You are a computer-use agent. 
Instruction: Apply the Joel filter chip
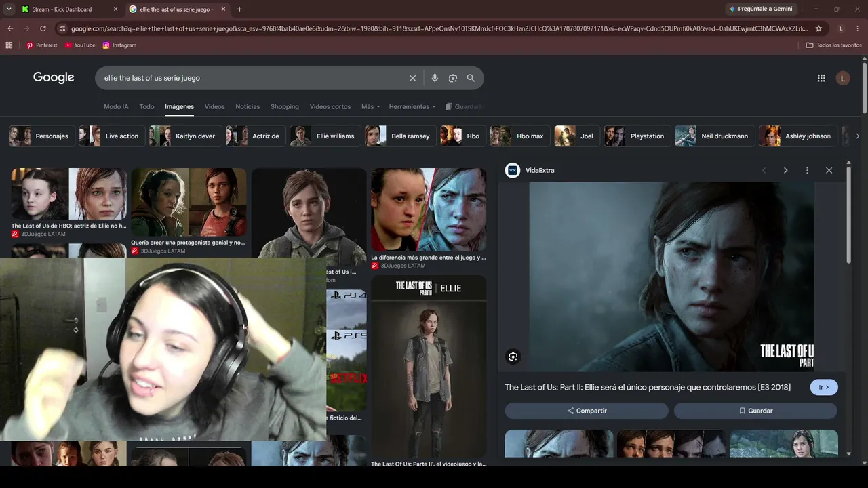coord(576,136)
